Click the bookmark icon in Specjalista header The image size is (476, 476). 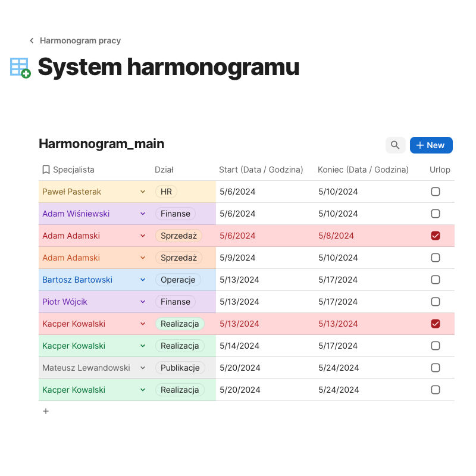46,170
